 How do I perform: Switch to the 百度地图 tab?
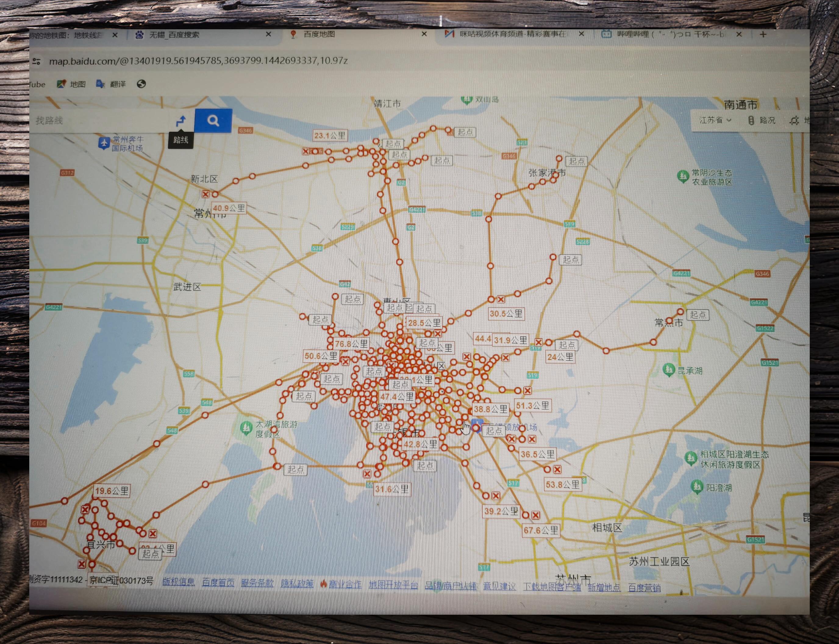(x=358, y=34)
